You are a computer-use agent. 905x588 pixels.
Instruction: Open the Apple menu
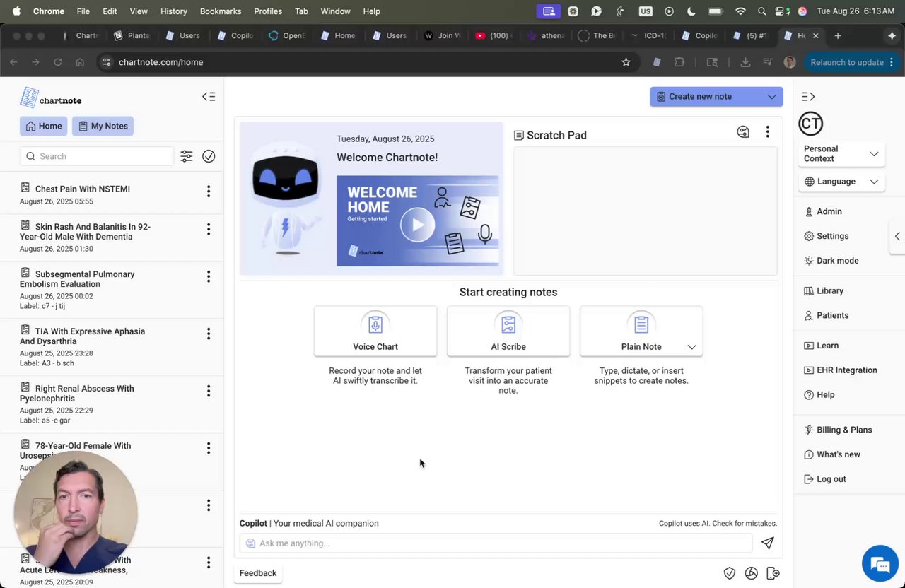[16, 11]
